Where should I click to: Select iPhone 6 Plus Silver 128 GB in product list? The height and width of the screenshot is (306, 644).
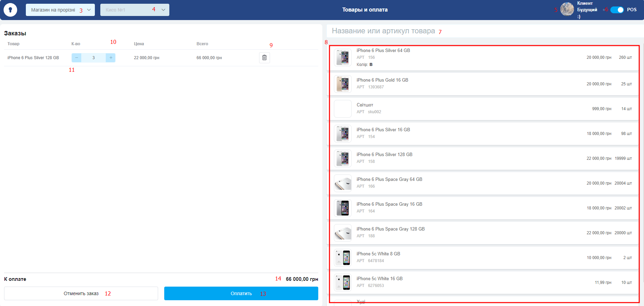coord(483,158)
